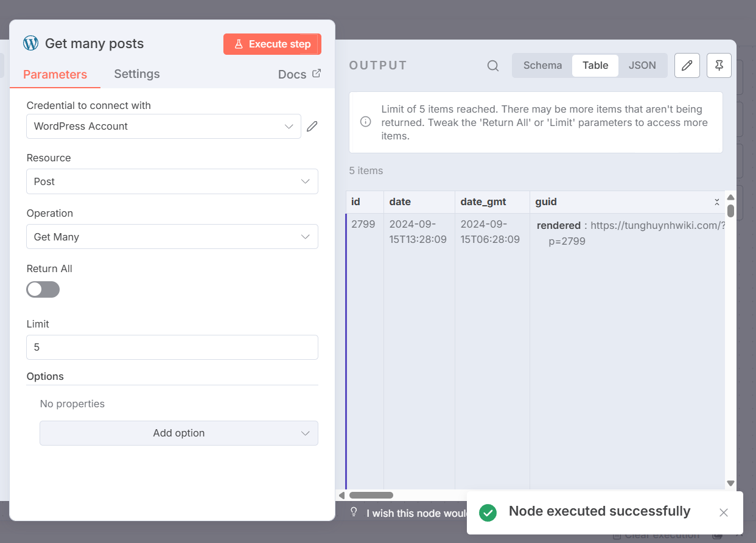This screenshot has width=756, height=543.
Task: Select the edit output data pencil icon
Action: [687, 65]
